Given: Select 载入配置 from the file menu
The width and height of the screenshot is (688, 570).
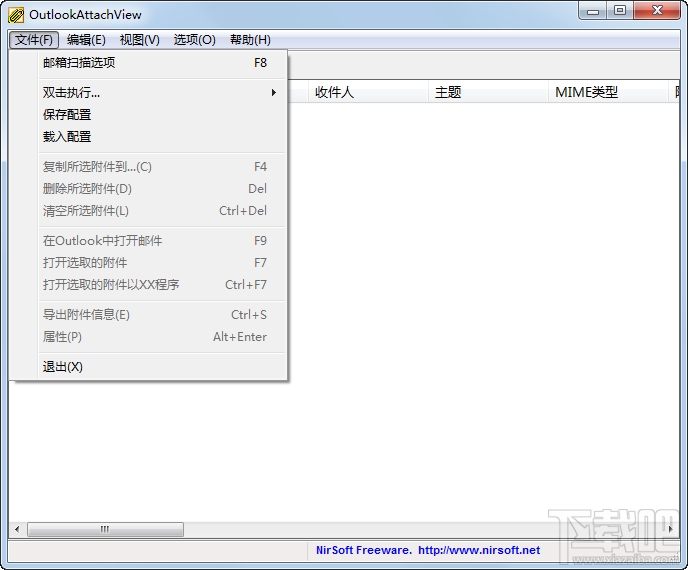Looking at the screenshot, I should pos(148,136).
